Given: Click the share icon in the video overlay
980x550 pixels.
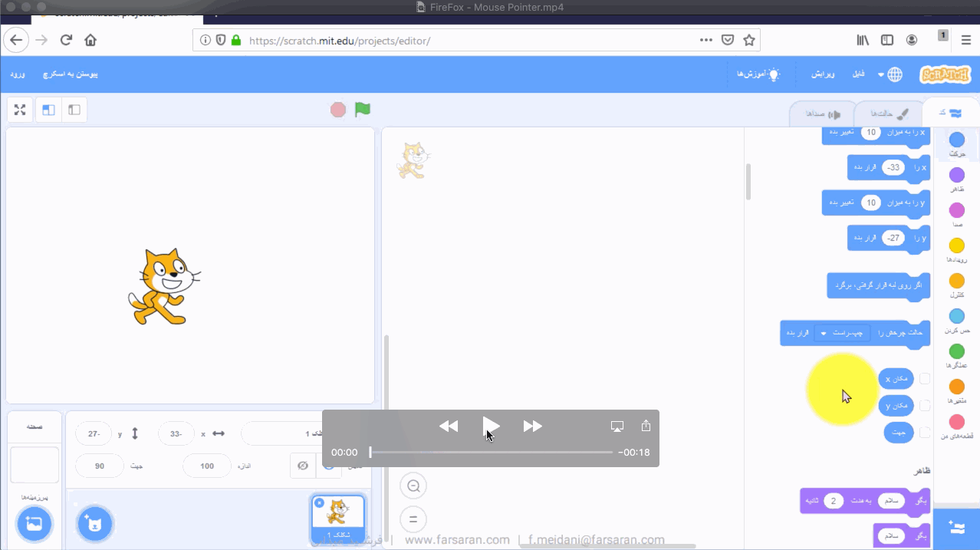Looking at the screenshot, I should click(x=646, y=426).
